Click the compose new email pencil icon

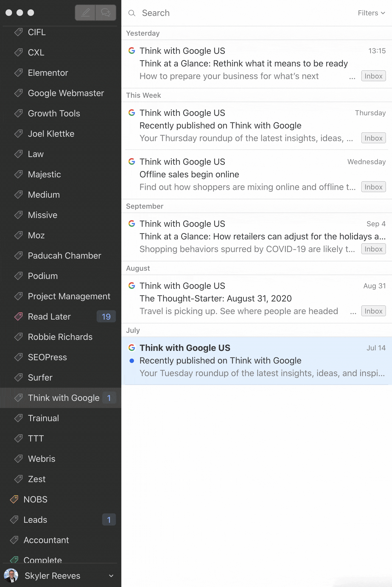pyautogui.click(x=85, y=13)
